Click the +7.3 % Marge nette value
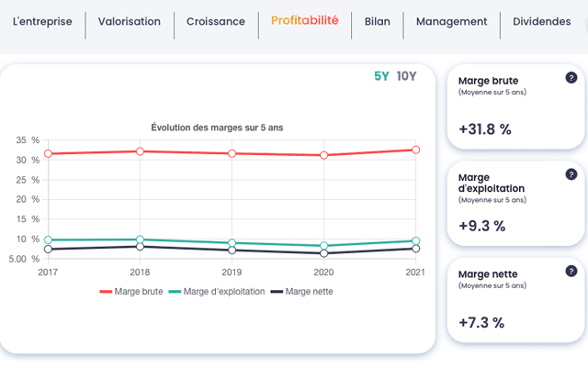 coord(481,323)
